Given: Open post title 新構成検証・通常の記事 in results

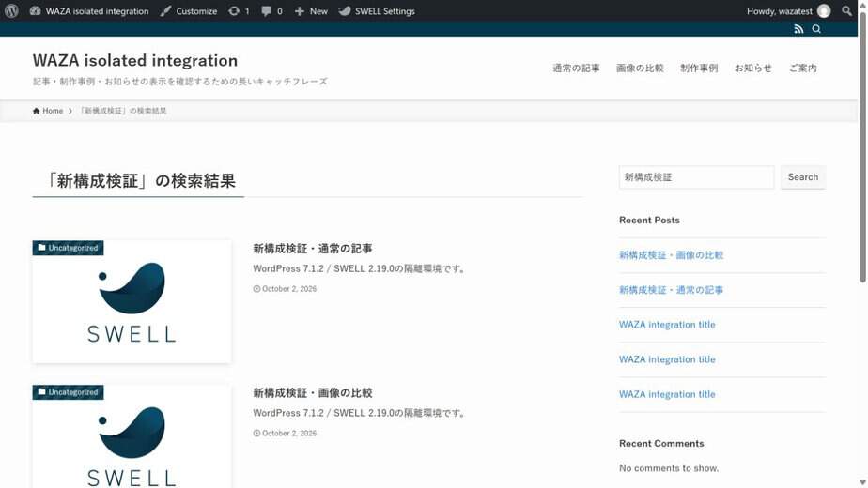Looking at the screenshot, I should pos(313,249).
